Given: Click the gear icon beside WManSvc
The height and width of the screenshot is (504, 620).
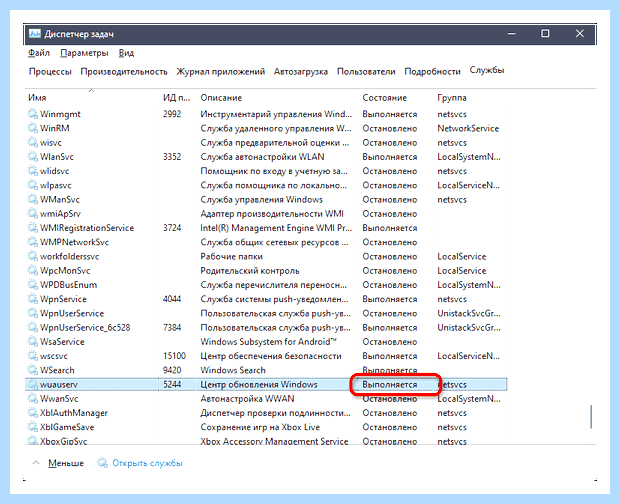Looking at the screenshot, I should [x=32, y=199].
